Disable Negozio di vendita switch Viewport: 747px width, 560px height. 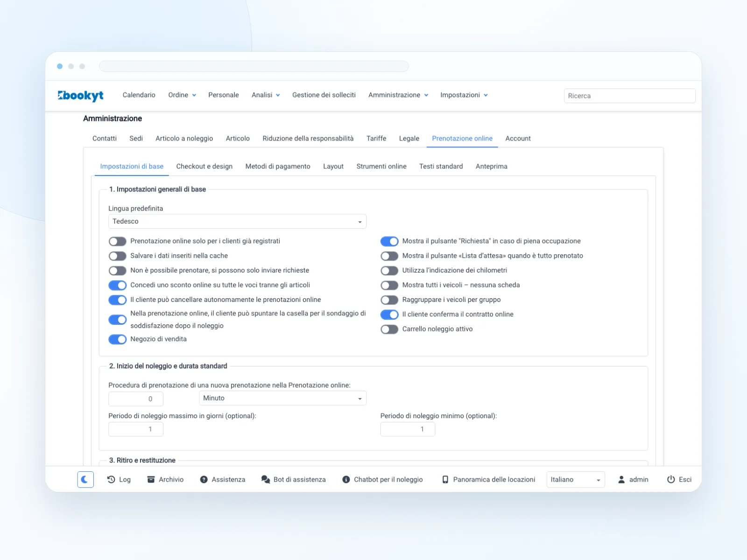point(118,339)
